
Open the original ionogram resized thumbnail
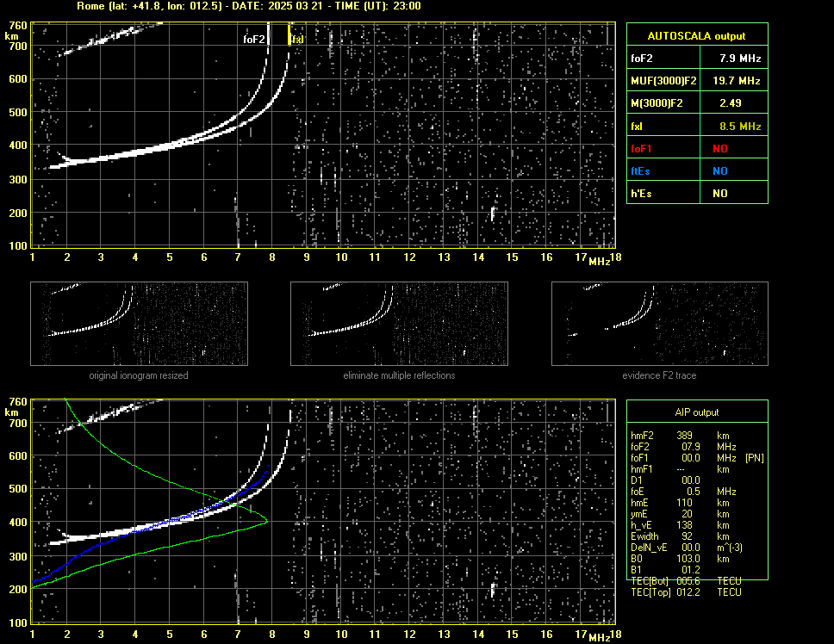[139, 324]
